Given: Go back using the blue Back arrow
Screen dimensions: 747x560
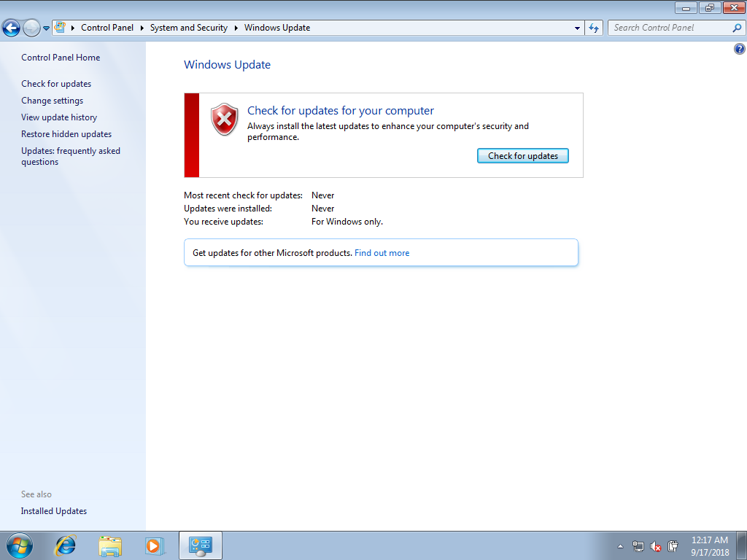Looking at the screenshot, I should coord(11,28).
